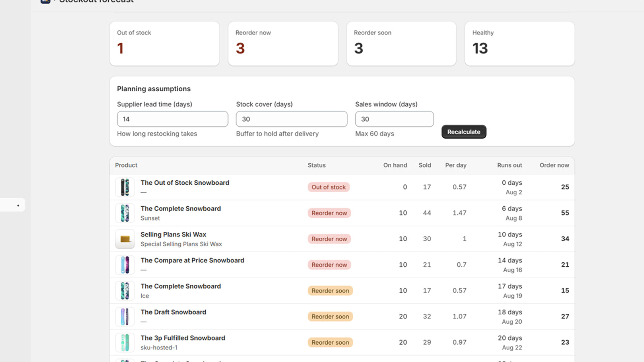Open the Compare at Price Snowboard thumbnail
Image resolution: width=644 pixels, height=362 pixels.
point(125,265)
